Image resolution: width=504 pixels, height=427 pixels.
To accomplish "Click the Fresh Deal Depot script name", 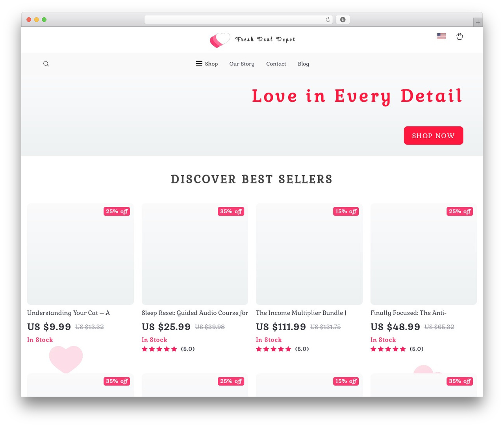I will click(x=265, y=39).
